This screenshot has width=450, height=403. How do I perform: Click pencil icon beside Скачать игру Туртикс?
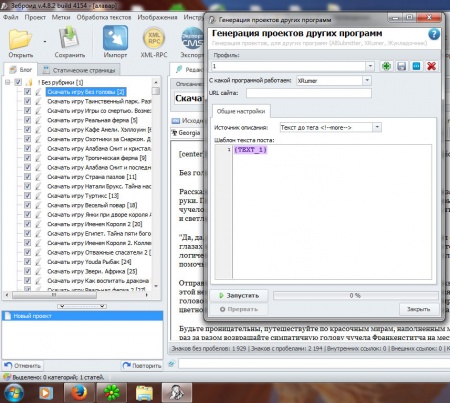[38, 196]
